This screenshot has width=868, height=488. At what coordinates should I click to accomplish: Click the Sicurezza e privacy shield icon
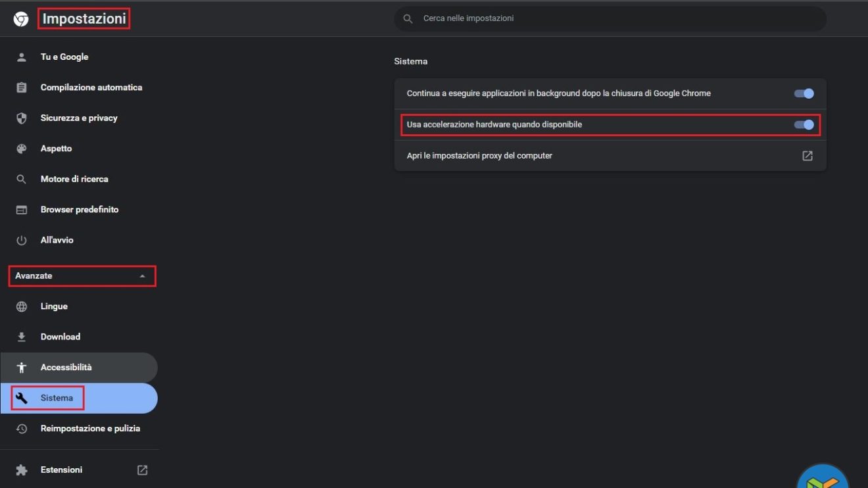click(x=22, y=118)
